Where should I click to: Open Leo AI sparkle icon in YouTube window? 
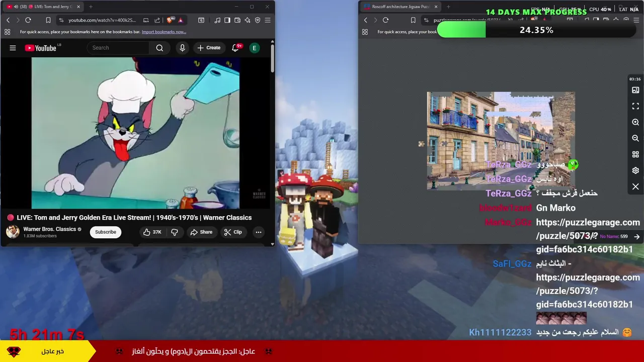click(x=248, y=20)
